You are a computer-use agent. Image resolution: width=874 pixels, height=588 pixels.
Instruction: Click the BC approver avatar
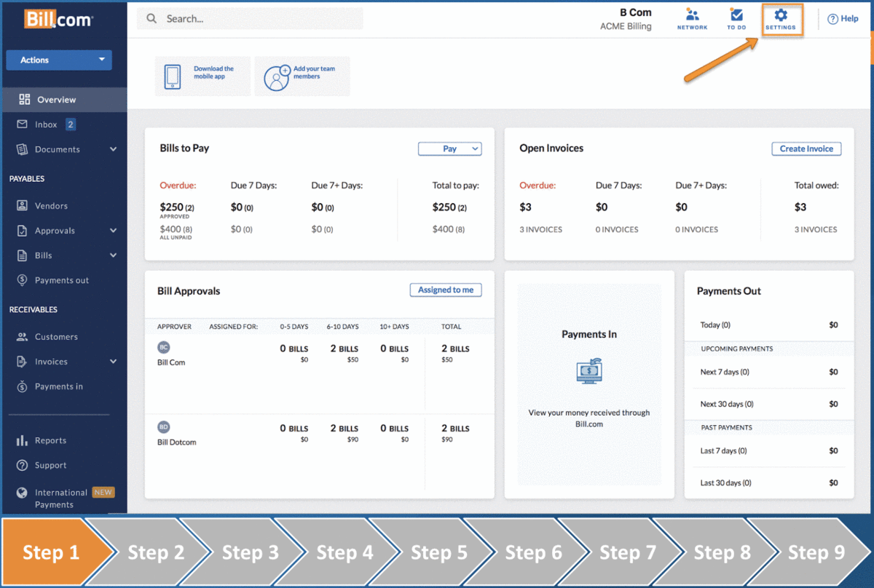(x=164, y=348)
